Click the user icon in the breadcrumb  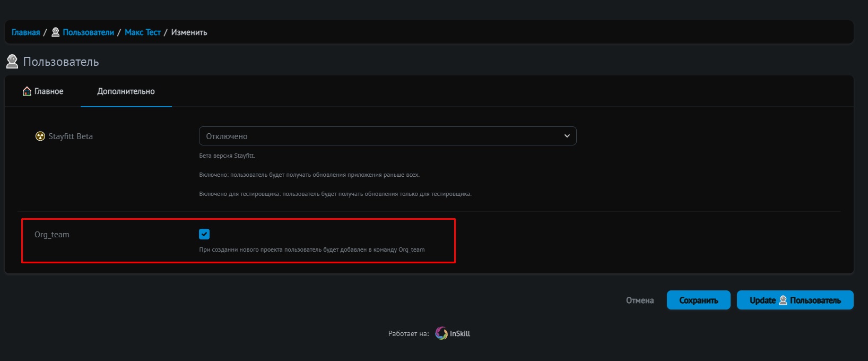(55, 32)
